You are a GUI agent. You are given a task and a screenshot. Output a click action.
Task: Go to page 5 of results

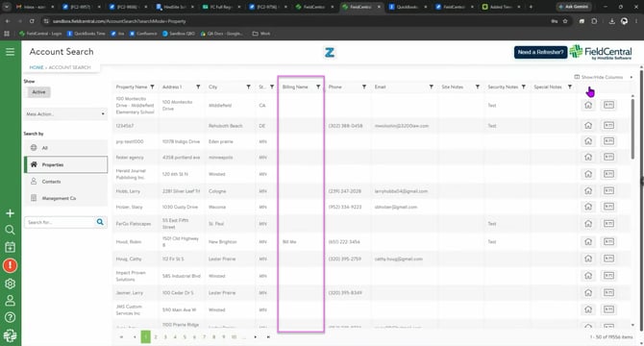coord(185,337)
